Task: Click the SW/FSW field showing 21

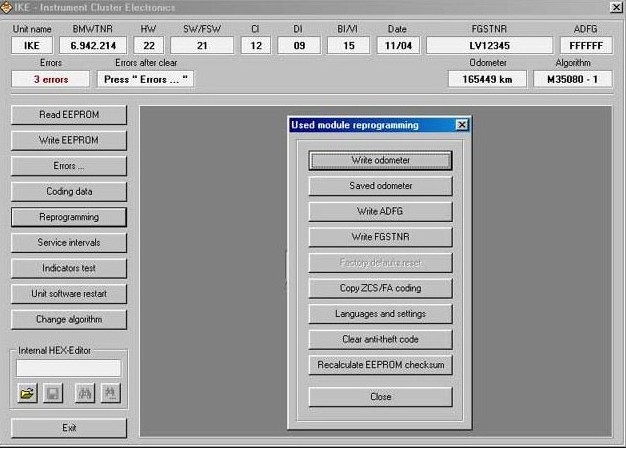Action: coord(202,45)
